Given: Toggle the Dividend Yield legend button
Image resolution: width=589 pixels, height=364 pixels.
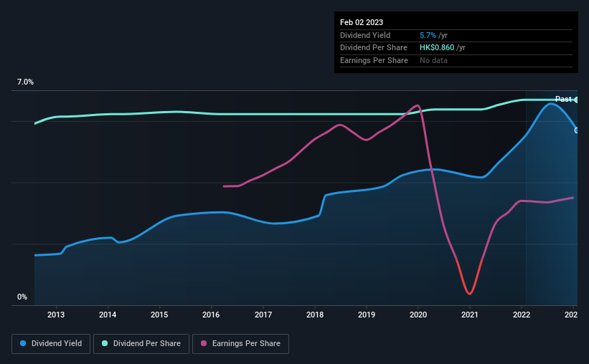Looking at the screenshot, I should pyautogui.click(x=51, y=344).
